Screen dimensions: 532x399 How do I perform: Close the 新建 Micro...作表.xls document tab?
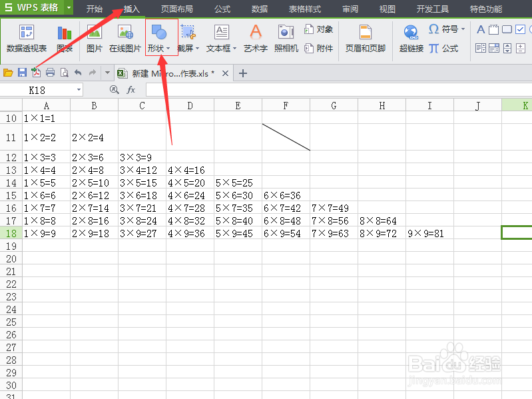pyautogui.click(x=225, y=73)
